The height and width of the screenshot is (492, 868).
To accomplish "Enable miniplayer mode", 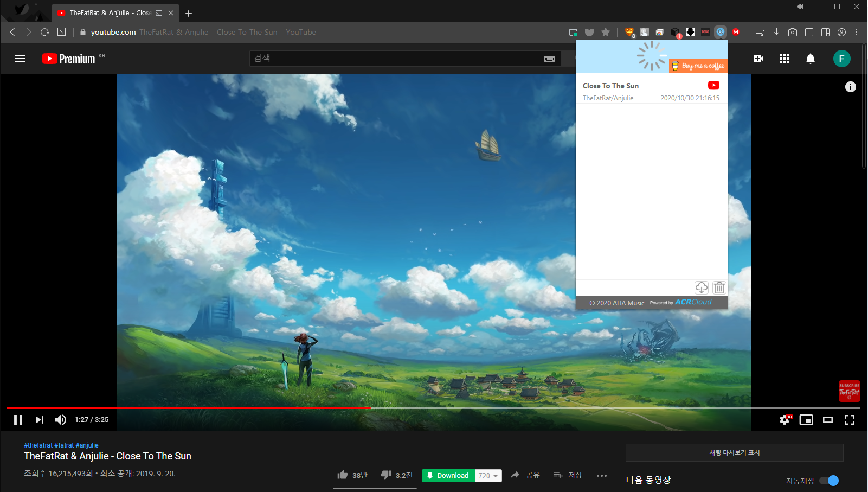I will [806, 420].
